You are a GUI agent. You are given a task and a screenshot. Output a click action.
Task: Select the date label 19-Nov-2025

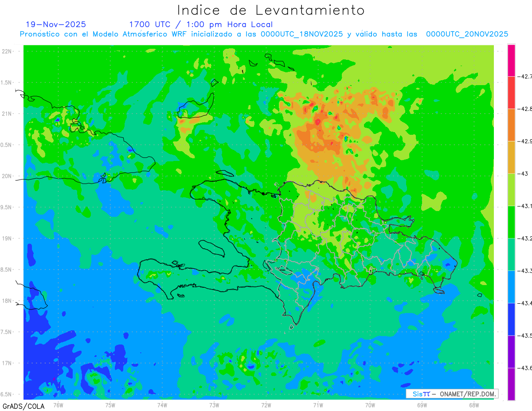(56, 24)
